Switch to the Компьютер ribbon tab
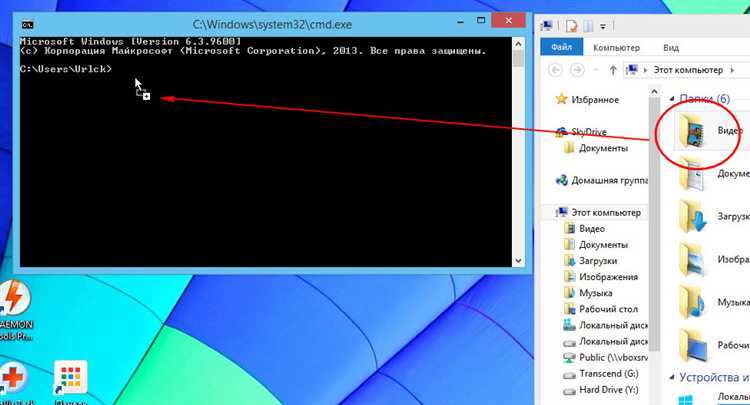The width and height of the screenshot is (750, 405). [x=616, y=48]
